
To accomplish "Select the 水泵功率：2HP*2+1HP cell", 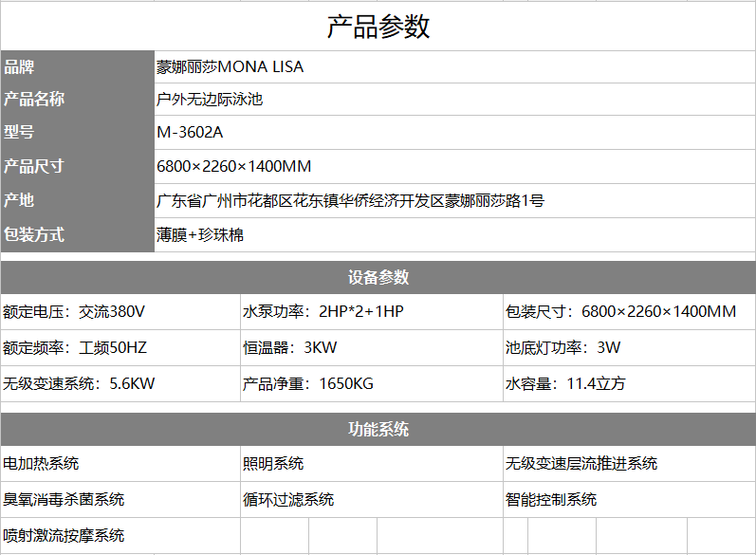I will (x=371, y=312).
